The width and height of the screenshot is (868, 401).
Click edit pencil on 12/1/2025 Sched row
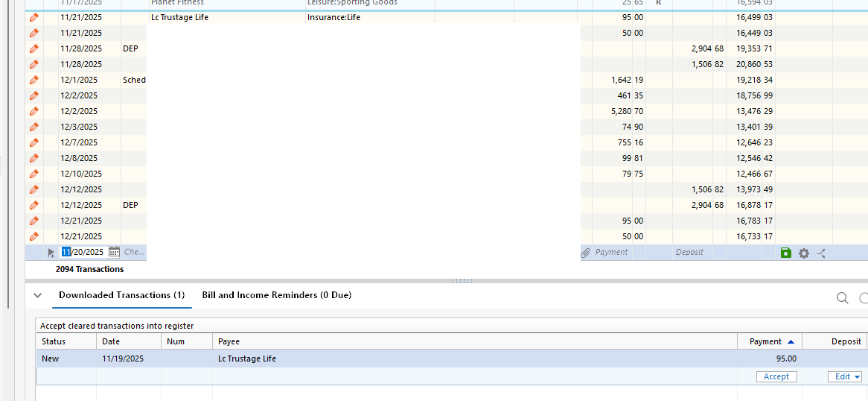(33, 80)
